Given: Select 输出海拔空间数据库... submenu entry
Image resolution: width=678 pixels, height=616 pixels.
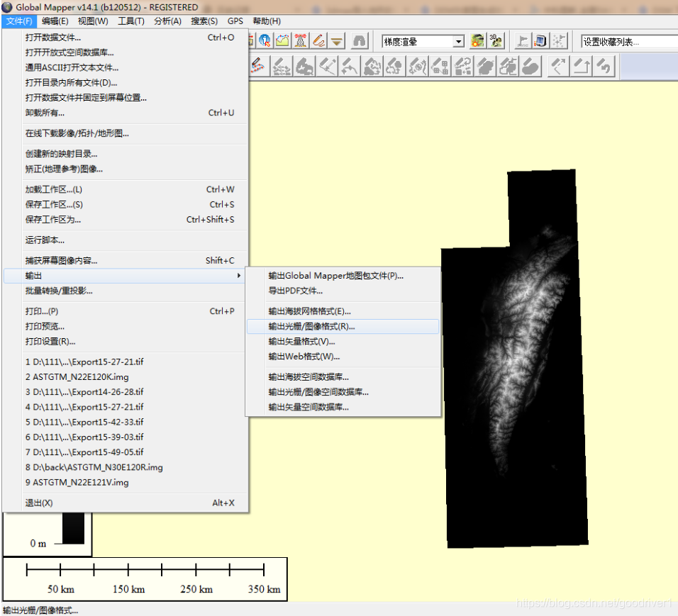Looking at the screenshot, I should pyautogui.click(x=343, y=377).
